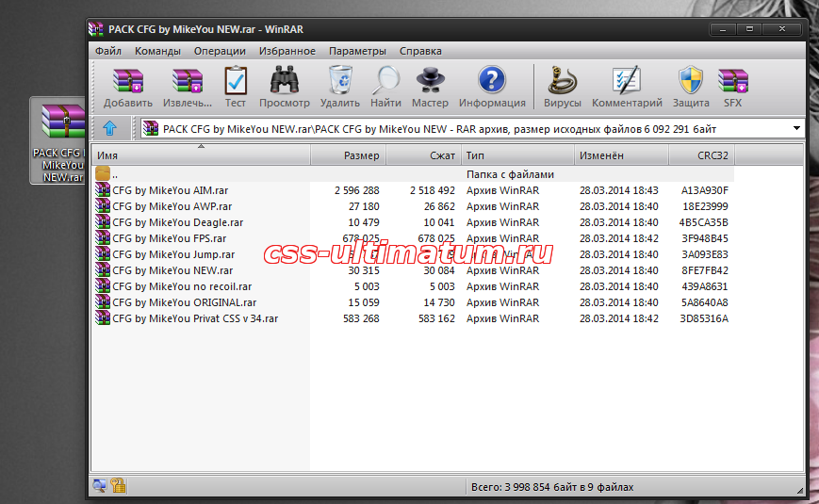Image resolution: width=819 pixels, height=504 pixels.
Task: Expand the address path dropdown arrow
Action: [x=796, y=128]
